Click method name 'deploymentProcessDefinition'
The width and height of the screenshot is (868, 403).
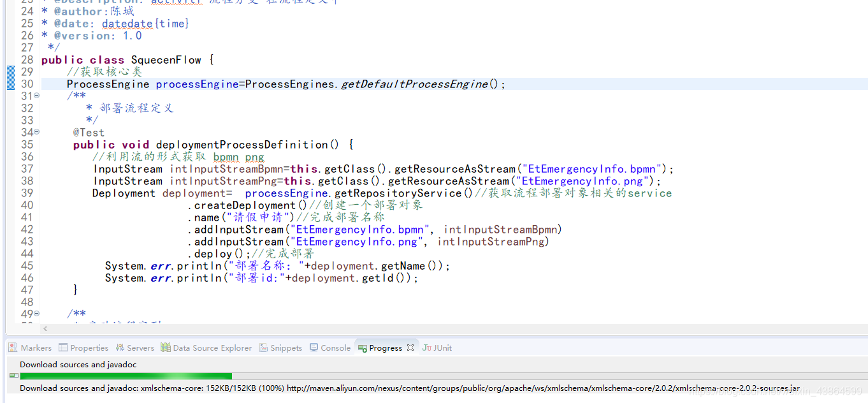(242, 145)
